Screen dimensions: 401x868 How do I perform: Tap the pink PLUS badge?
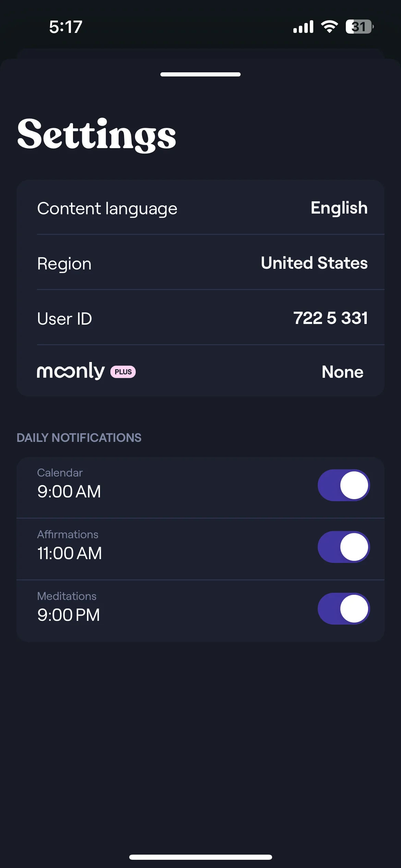point(123,372)
